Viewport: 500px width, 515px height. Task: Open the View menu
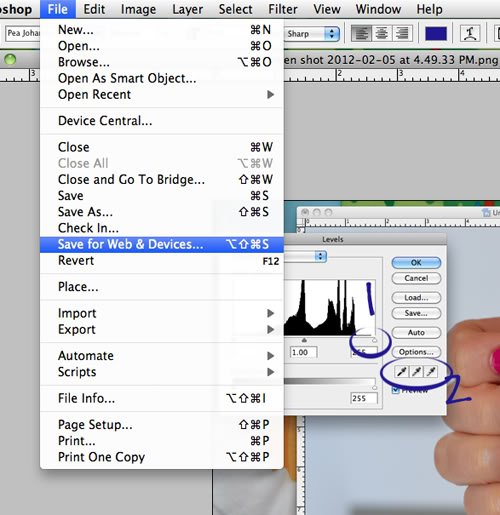click(327, 9)
